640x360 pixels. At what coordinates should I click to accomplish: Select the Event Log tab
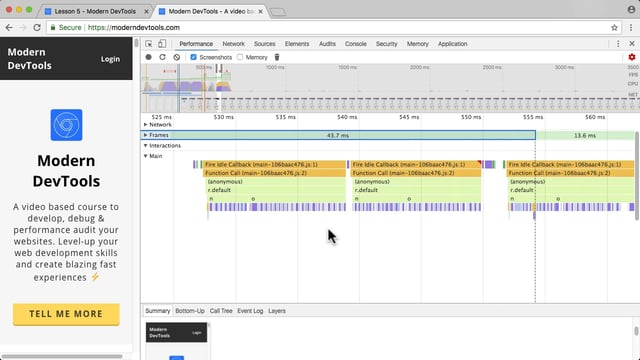coord(250,311)
